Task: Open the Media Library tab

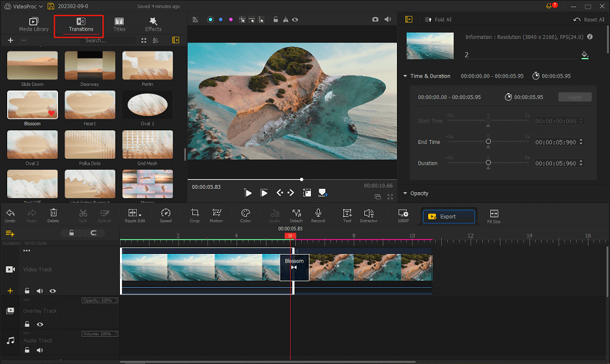Action: click(x=34, y=25)
